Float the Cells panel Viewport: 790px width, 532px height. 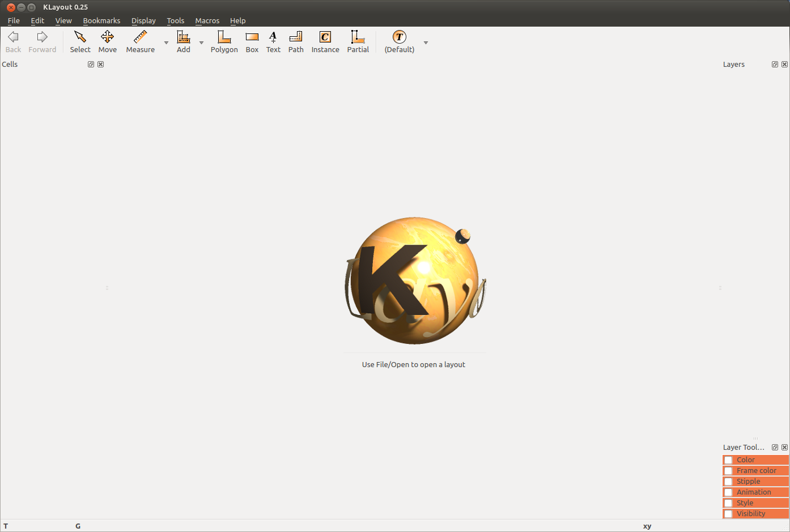pyautogui.click(x=91, y=65)
